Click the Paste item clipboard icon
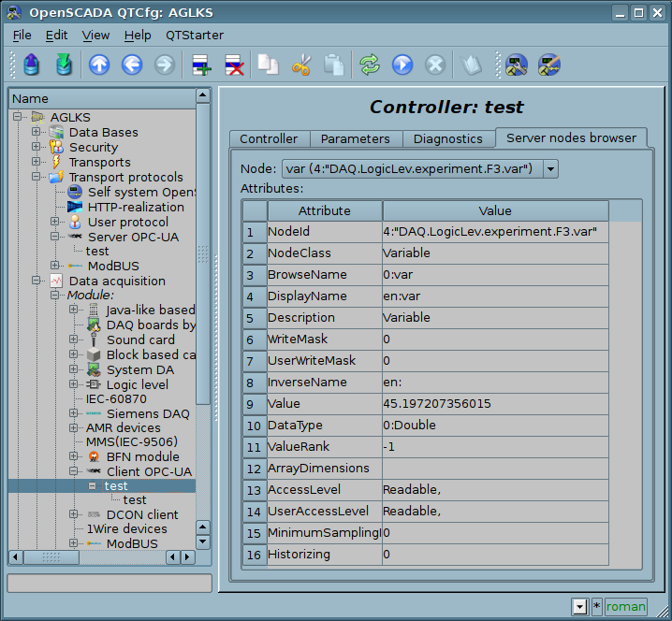The width and height of the screenshot is (672, 621). tap(334, 65)
